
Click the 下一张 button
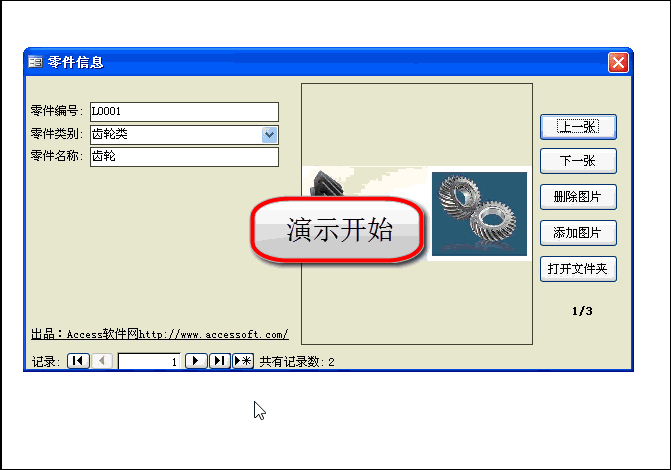coord(578,161)
